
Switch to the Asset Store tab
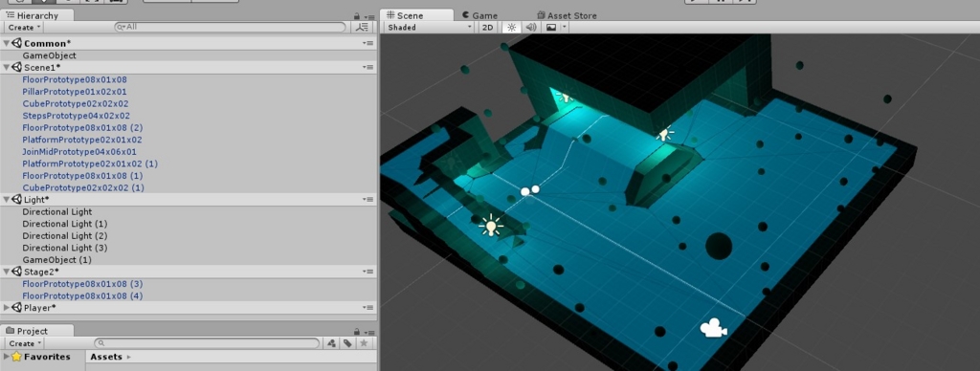tap(567, 15)
